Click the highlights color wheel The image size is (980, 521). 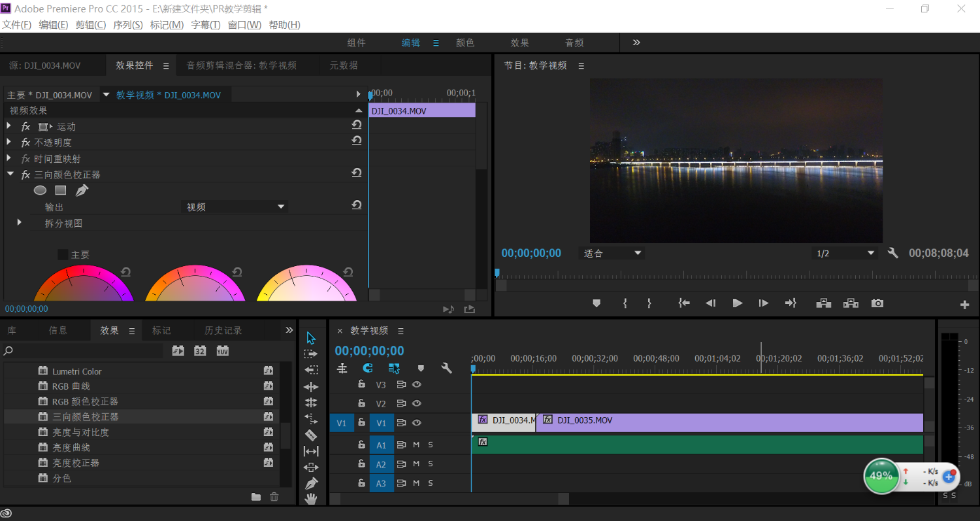(x=306, y=284)
